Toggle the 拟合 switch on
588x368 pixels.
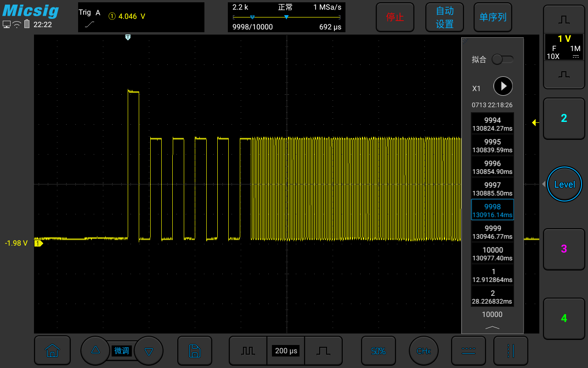pos(502,59)
